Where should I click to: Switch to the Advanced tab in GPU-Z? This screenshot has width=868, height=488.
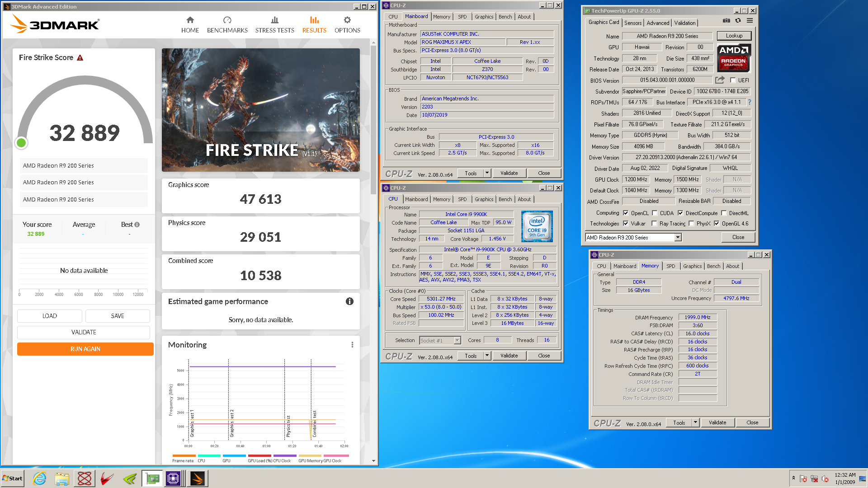click(658, 23)
